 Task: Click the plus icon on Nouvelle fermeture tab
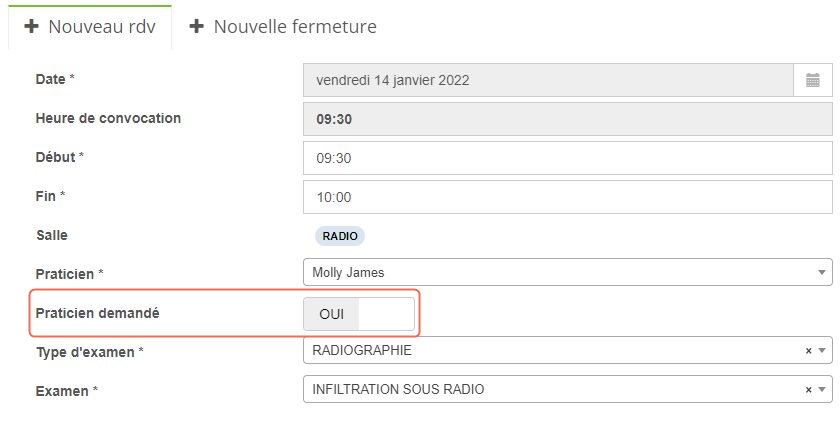pyautogui.click(x=197, y=27)
